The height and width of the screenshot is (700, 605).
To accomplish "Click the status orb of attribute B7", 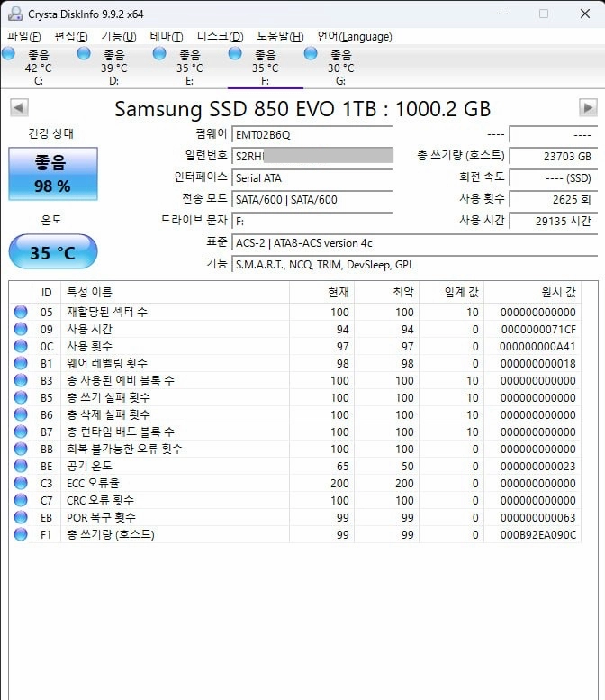I will [x=21, y=432].
